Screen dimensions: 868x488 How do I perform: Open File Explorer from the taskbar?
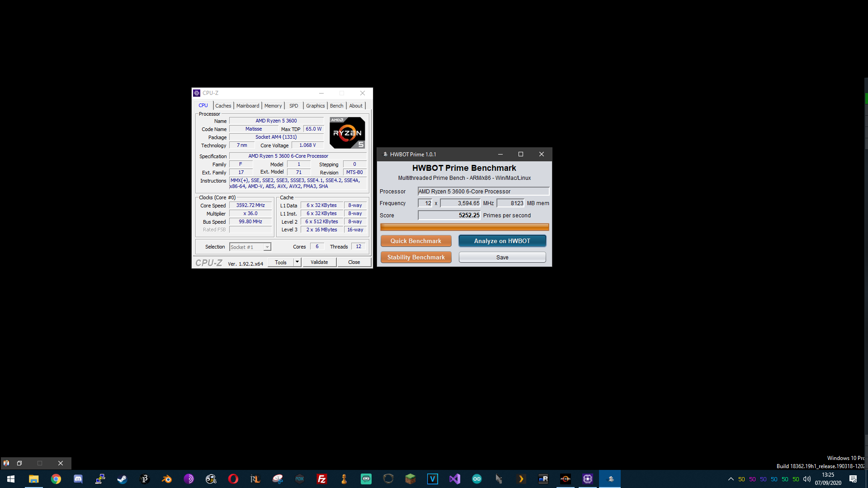pos(33,479)
